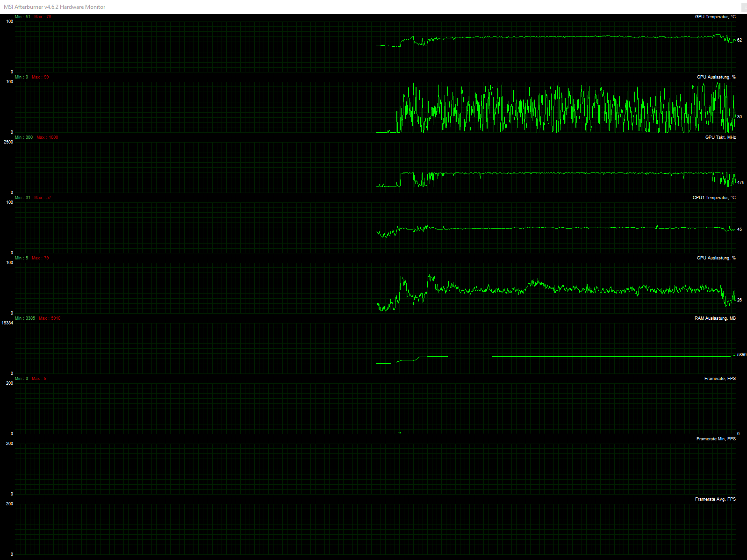The width and height of the screenshot is (747, 560).
Task: Select the 'Framerate Avg, FPS' graph label
Action: point(715,499)
